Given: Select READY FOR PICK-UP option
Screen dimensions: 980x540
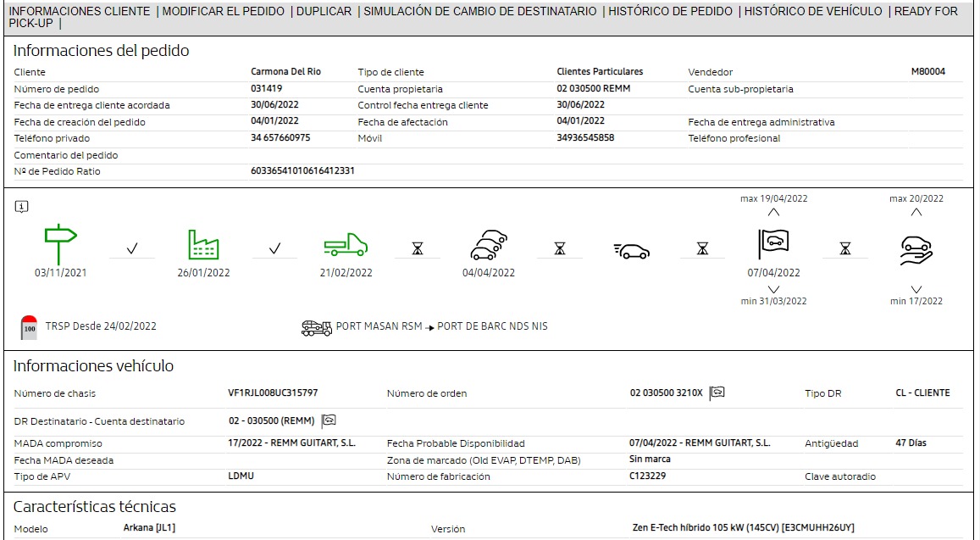Looking at the screenshot, I should (x=926, y=11).
